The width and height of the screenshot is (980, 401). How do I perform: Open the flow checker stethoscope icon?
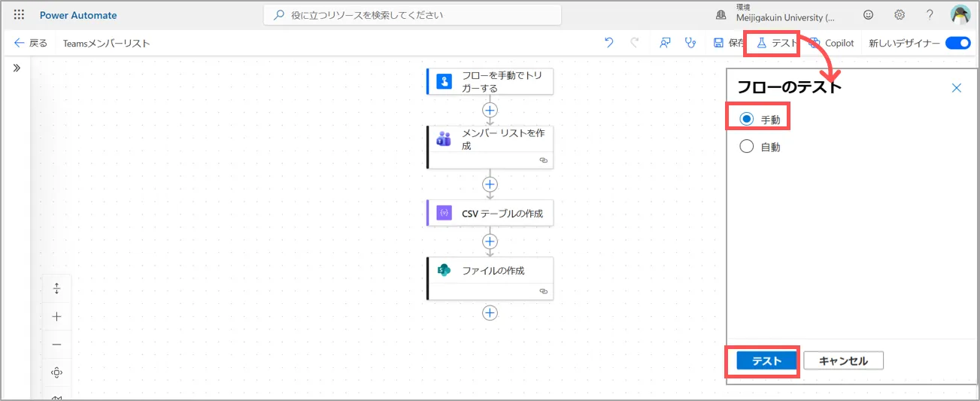pos(690,43)
